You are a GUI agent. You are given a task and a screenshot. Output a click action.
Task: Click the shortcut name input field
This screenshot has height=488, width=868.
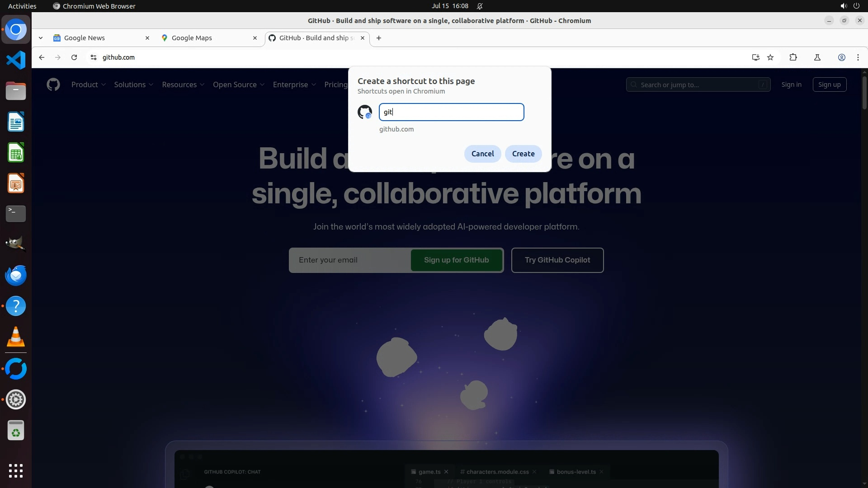(x=451, y=112)
